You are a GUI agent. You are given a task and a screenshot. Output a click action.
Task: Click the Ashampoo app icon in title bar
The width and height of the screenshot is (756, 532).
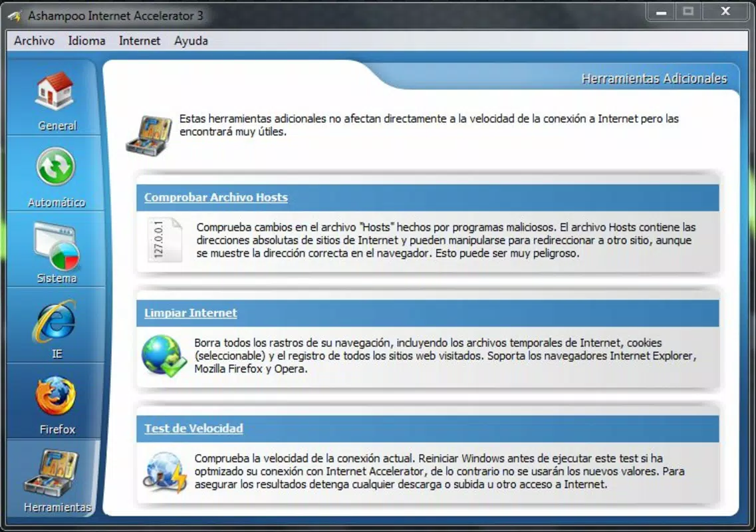[15, 16]
